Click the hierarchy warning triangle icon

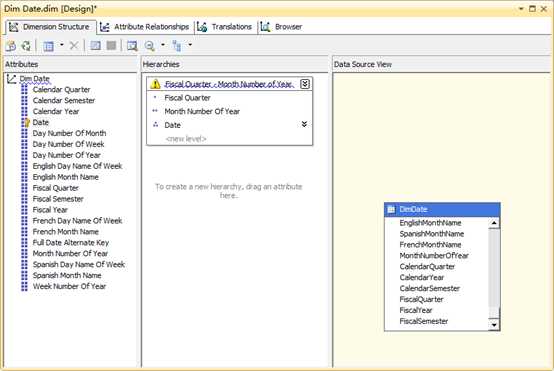point(155,84)
